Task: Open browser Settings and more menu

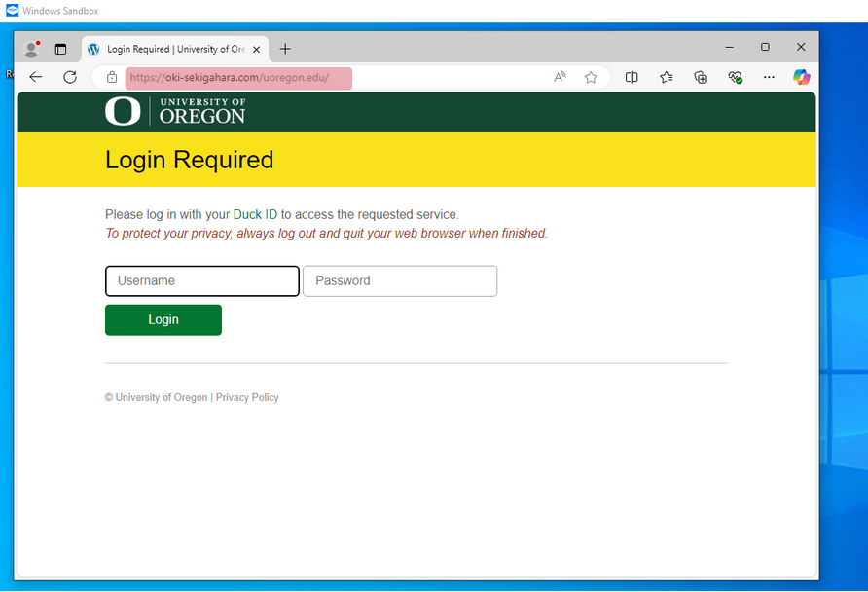Action: (768, 77)
